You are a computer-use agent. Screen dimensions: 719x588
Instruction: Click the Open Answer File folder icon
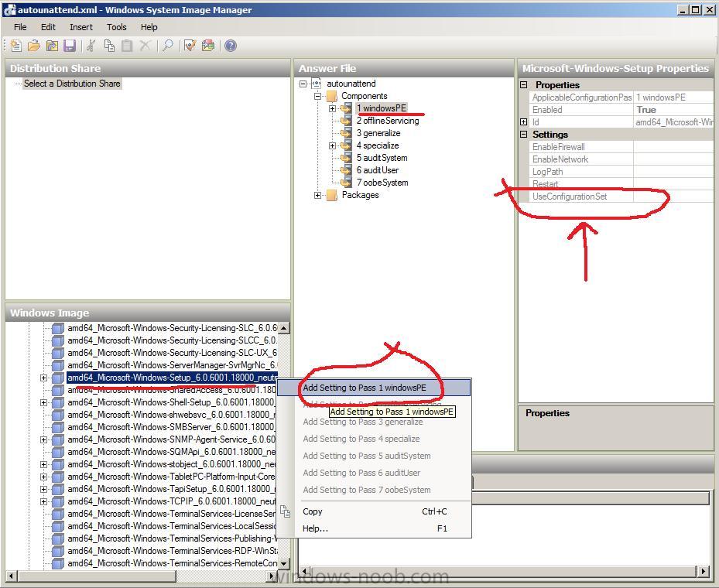point(33,46)
